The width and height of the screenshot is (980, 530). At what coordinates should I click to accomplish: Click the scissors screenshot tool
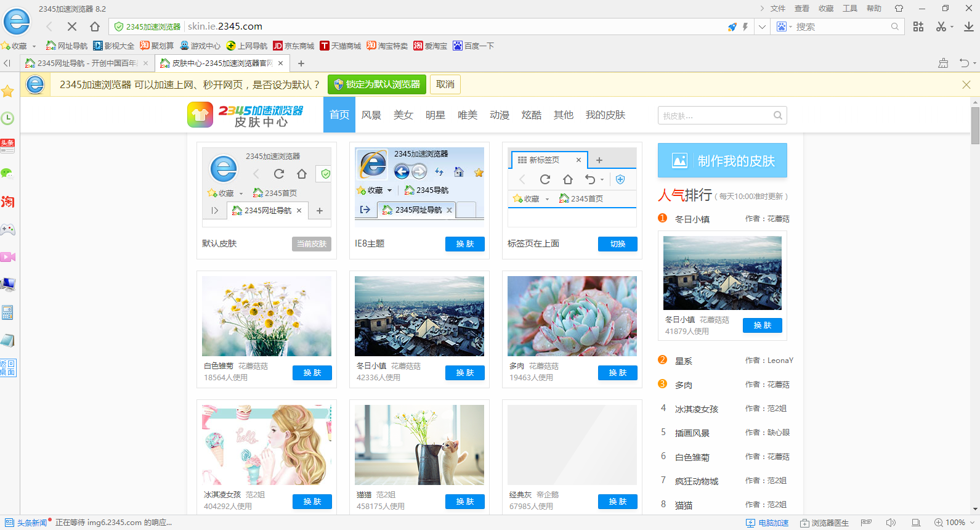pos(941,26)
